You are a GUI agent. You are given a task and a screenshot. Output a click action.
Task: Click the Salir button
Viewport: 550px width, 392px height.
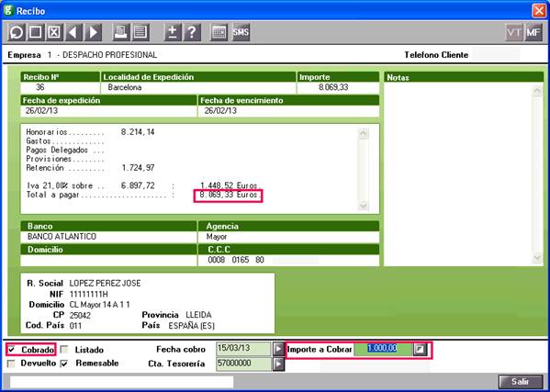coord(521,382)
